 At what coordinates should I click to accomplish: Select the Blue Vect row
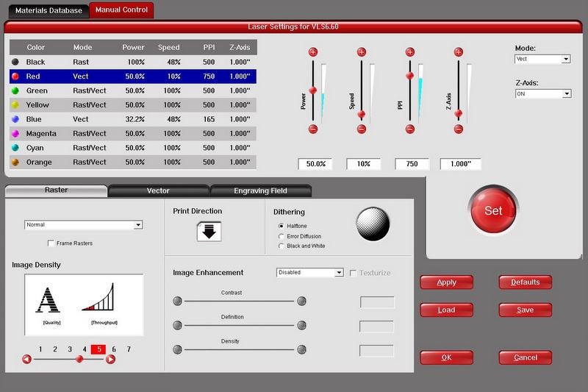[x=133, y=119]
